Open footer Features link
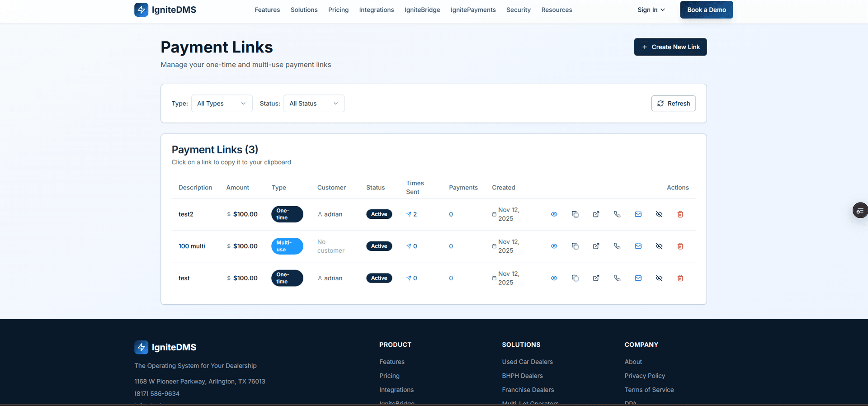868x406 pixels. [392, 362]
